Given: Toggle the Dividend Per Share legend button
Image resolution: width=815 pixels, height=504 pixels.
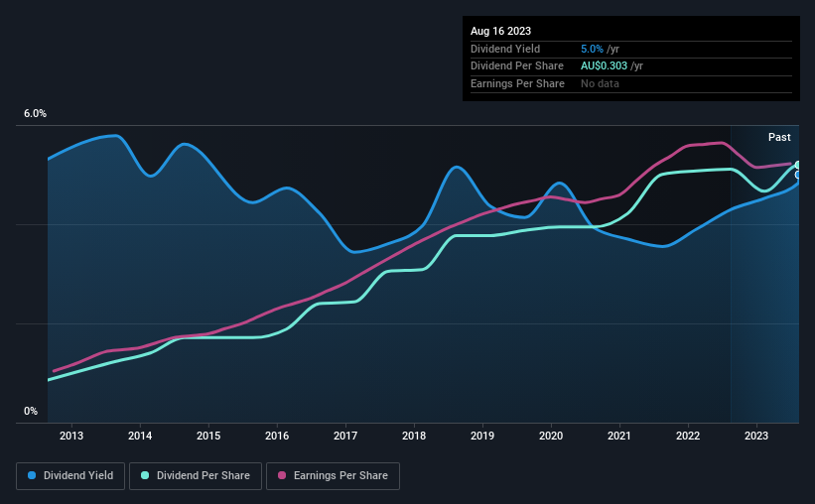Looking at the screenshot, I should tap(196, 476).
